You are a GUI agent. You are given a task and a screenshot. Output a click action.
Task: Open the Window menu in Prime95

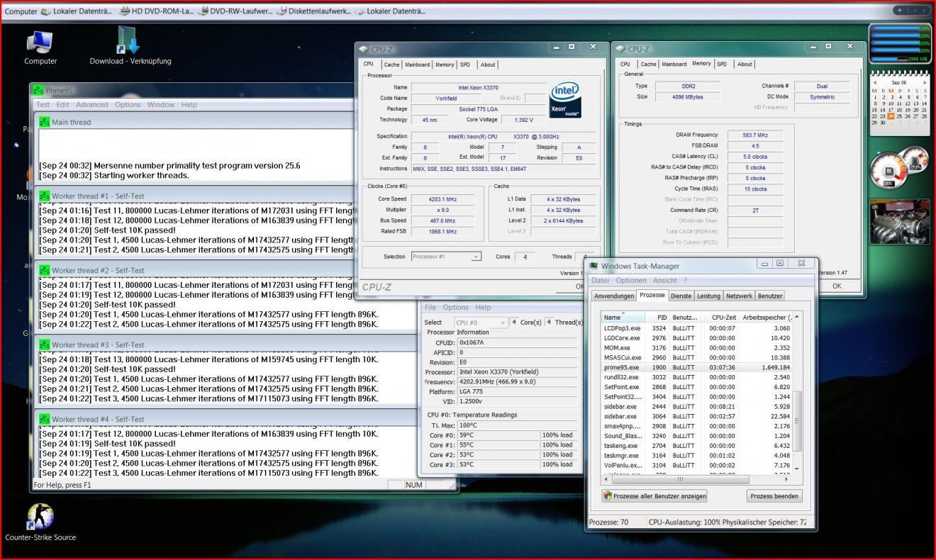[x=161, y=105]
